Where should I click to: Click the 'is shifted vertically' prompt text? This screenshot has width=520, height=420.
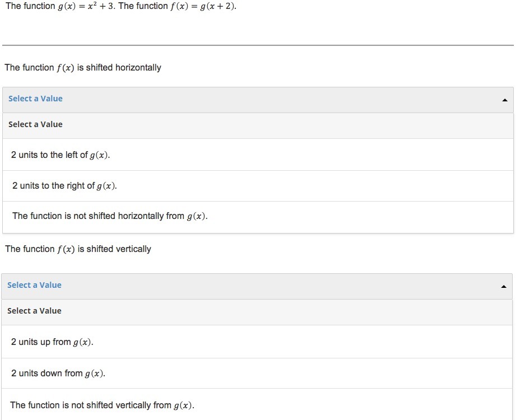click(x=114, y=249)
